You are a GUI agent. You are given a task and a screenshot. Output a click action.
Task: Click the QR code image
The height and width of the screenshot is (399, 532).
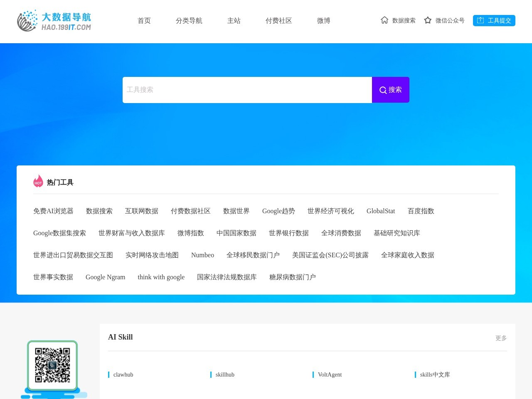pos(52,365)
